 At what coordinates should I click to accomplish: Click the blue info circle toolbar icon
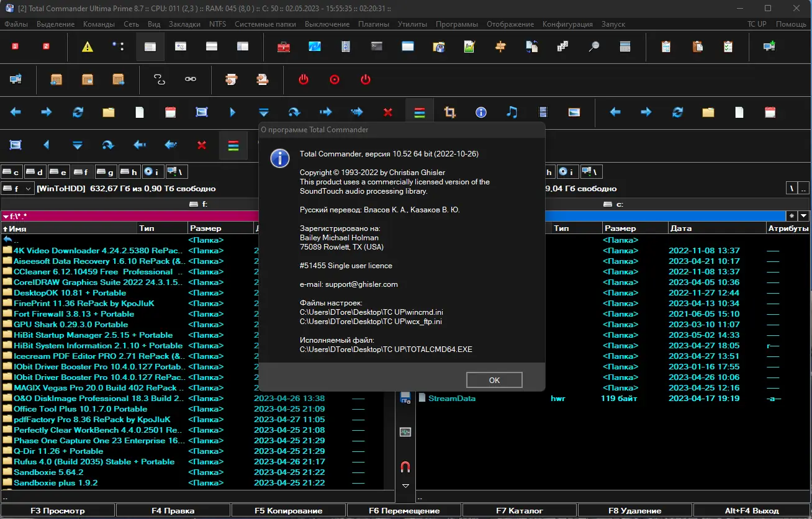tap(480, 112)
